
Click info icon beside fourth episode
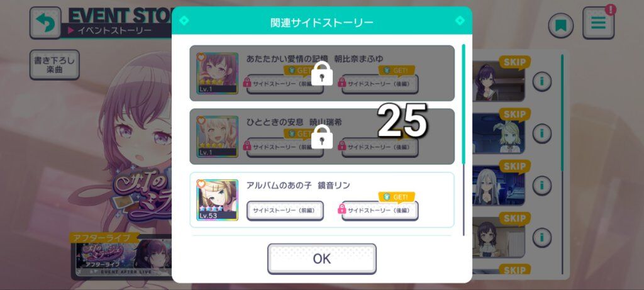click(x=542, y=237)
